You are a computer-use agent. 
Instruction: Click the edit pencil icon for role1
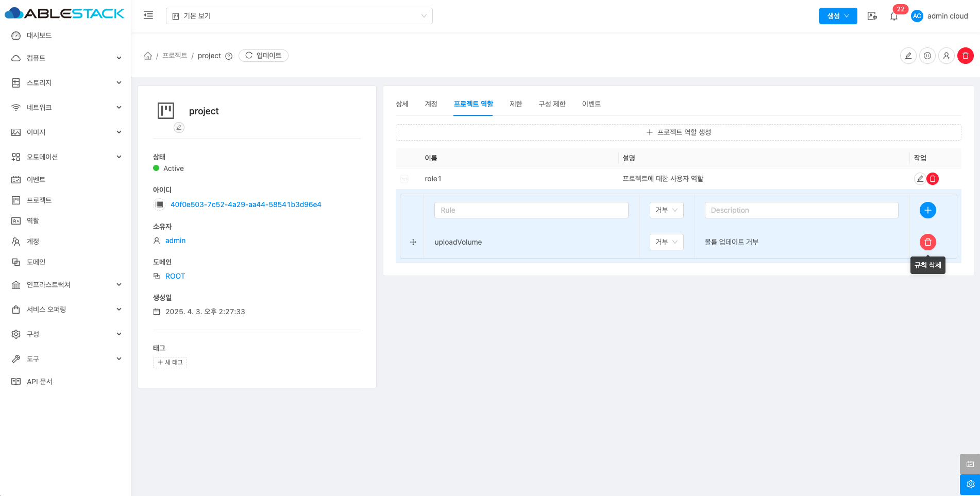tap(920, 179)
